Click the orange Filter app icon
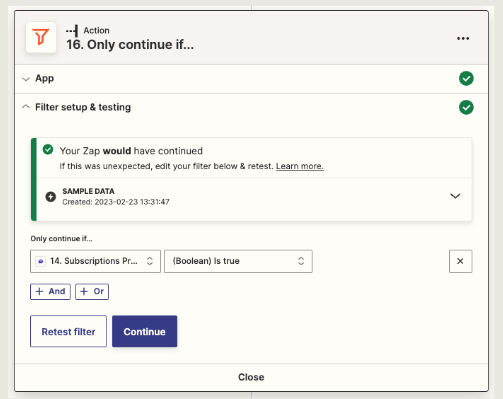 [x=41, y=37]
